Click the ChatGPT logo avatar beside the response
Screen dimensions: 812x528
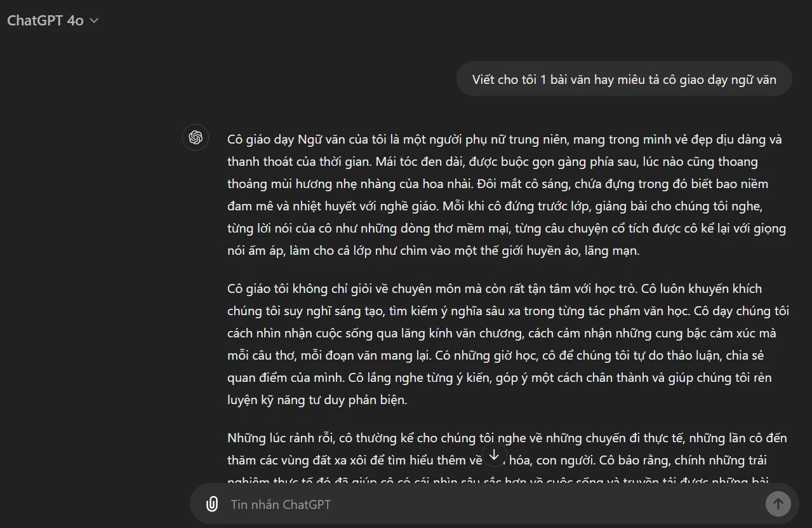pyautogui.click(x=196, y=137)
